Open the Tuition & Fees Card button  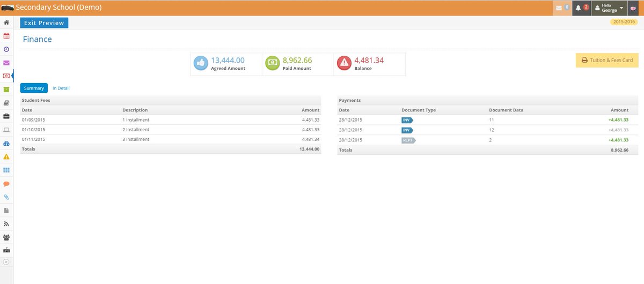tap(607, 60)
